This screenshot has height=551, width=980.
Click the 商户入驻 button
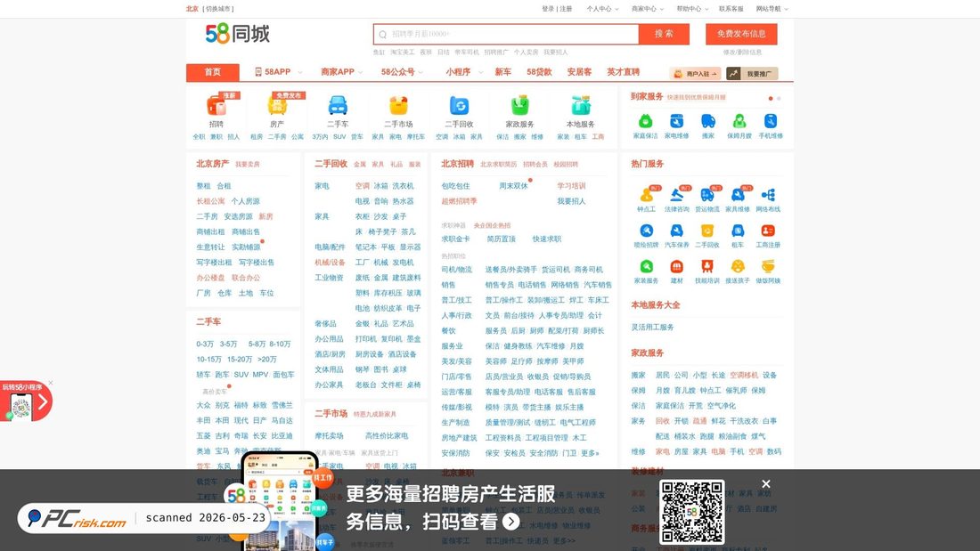pos(695,74)
